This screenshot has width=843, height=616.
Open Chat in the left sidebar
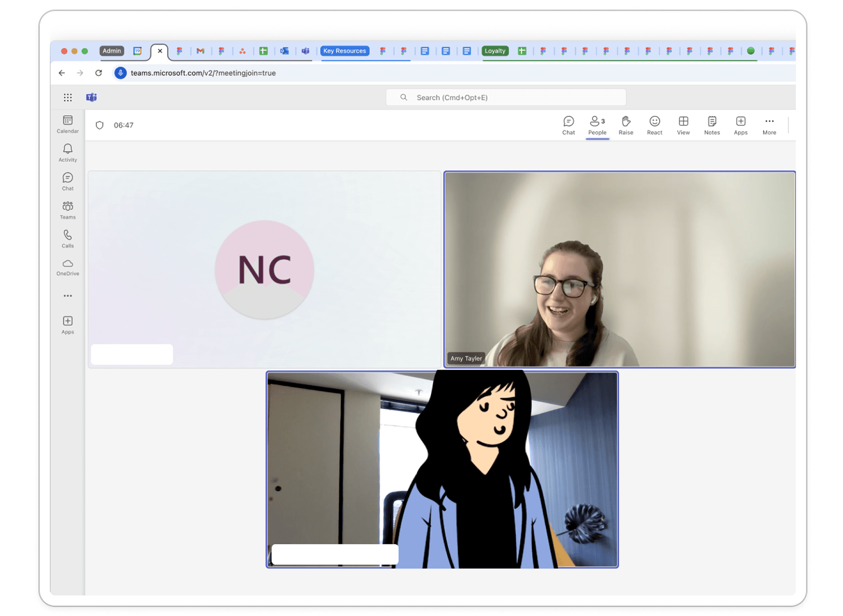coord(68,182)
